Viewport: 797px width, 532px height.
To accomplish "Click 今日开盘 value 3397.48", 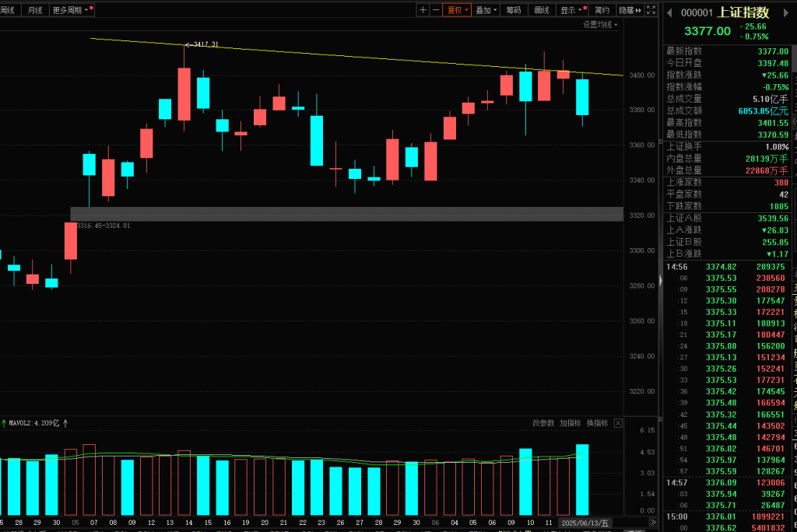I will [x=773, y=63].
